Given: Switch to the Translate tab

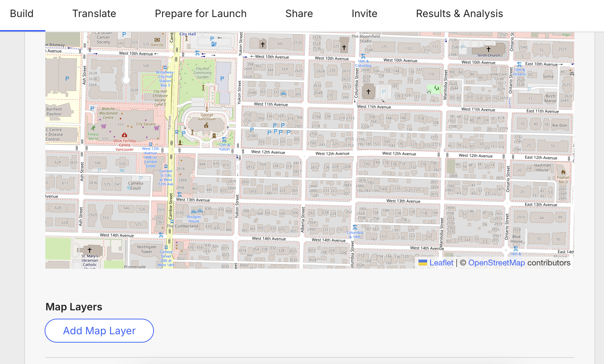Looking at the screenshot, I should (x=94, y=14).
